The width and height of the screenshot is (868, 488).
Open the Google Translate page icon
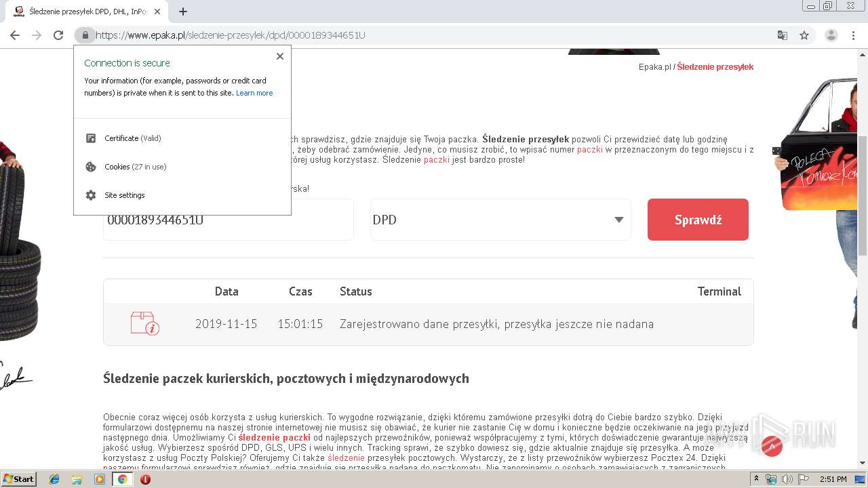click(783, 35)
